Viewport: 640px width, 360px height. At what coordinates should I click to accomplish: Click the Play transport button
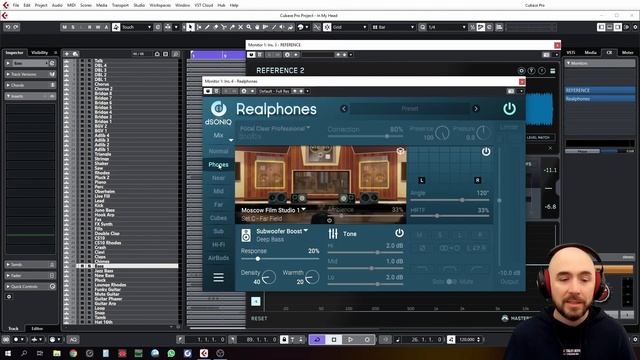click(x=350, y=339)
